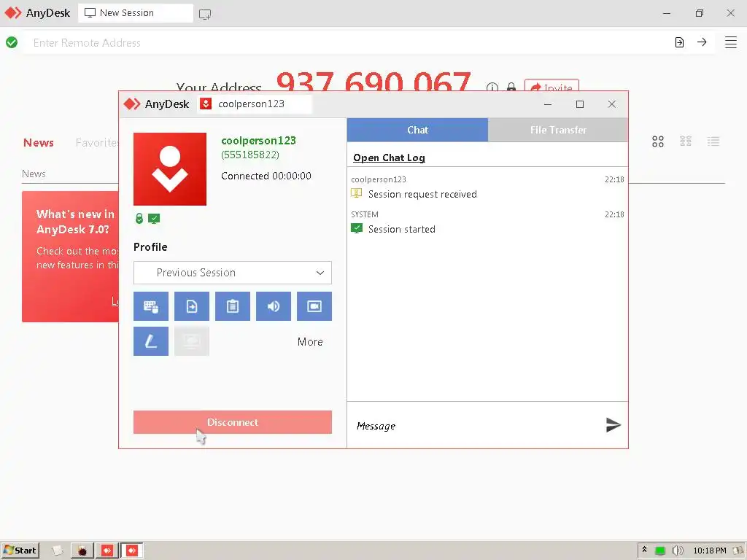
Task: Click the green monitor connection status icon
Action: pyautogui.click(x=154, y=219)
